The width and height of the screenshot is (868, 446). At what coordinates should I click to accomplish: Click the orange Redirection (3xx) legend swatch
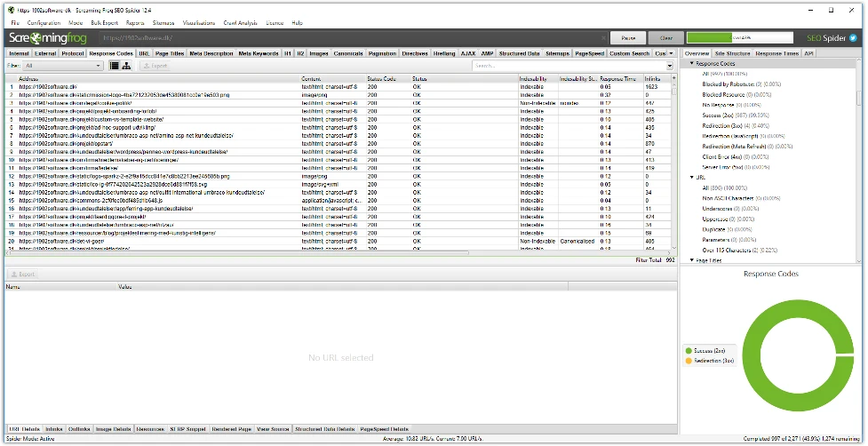689,361
